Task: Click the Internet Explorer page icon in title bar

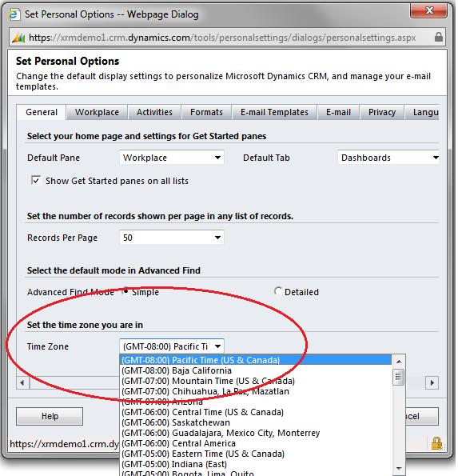Action: 14,14
